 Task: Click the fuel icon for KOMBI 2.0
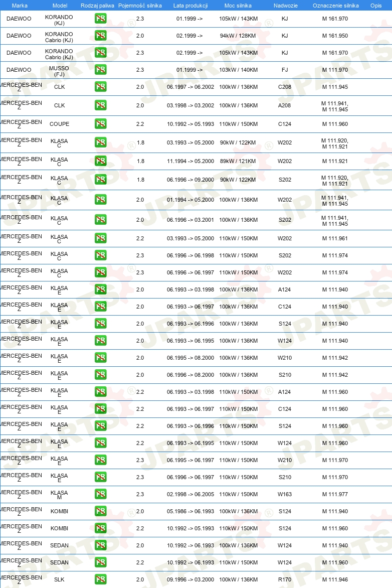(100, 511)
